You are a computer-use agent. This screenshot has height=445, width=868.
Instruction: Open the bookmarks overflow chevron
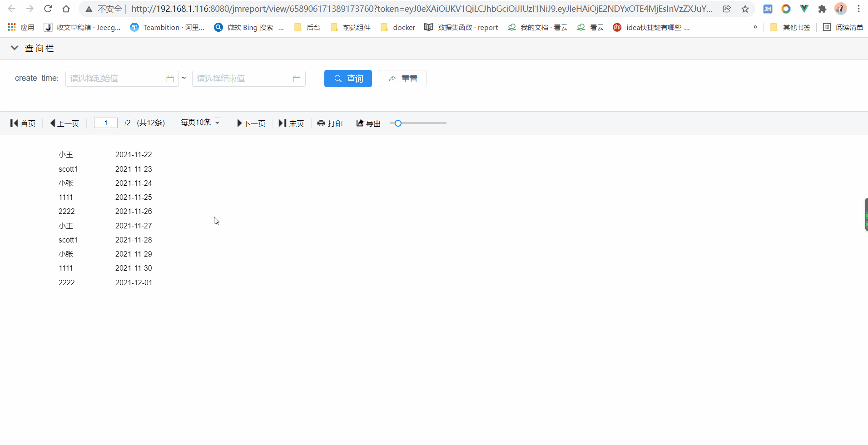755,27
